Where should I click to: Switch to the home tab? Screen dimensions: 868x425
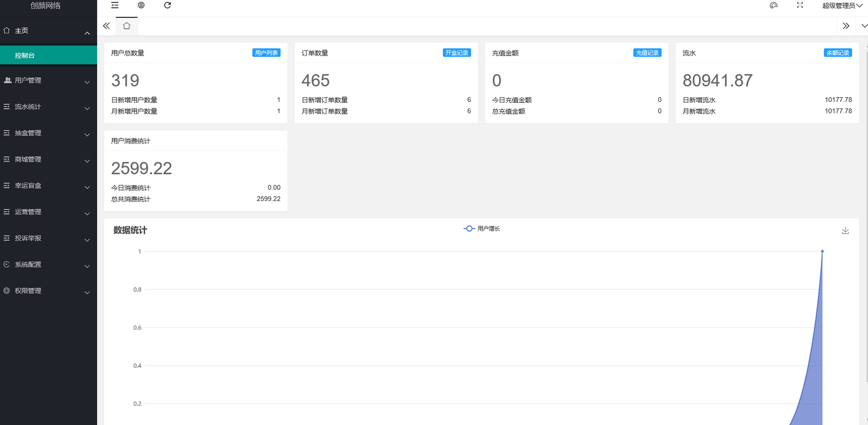click(126, 26)
